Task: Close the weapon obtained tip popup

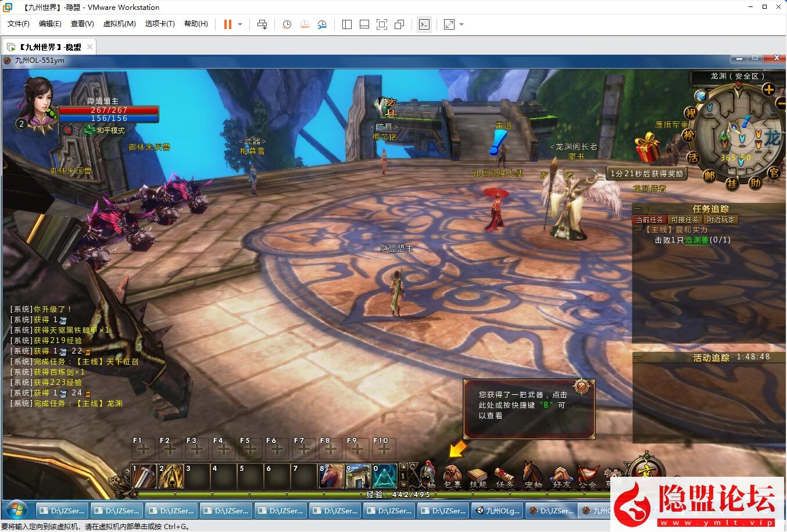Action: [x=582, y=387]
